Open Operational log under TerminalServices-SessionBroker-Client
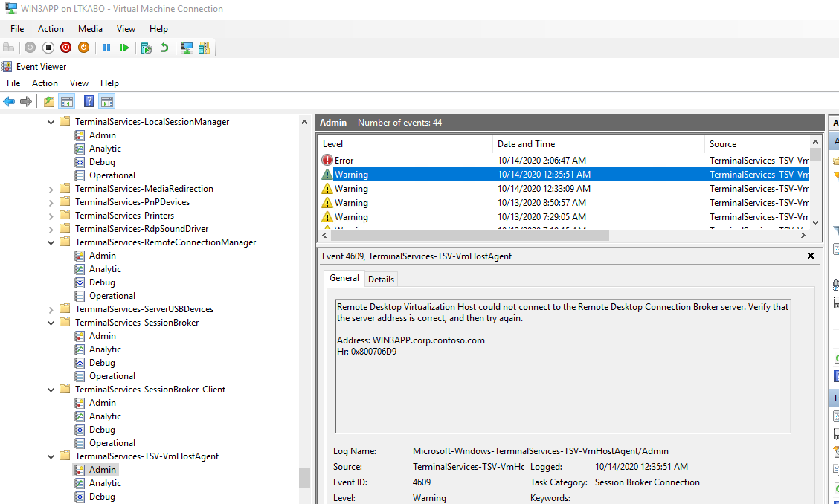839x504 pixels. pyautogui.click(x=112, y=443)
